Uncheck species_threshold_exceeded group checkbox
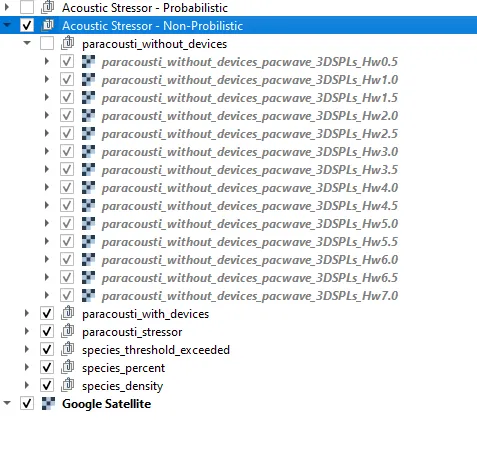The width and height of the screenshot is (477, 449). pyautogui.click(x=47, y=350)
